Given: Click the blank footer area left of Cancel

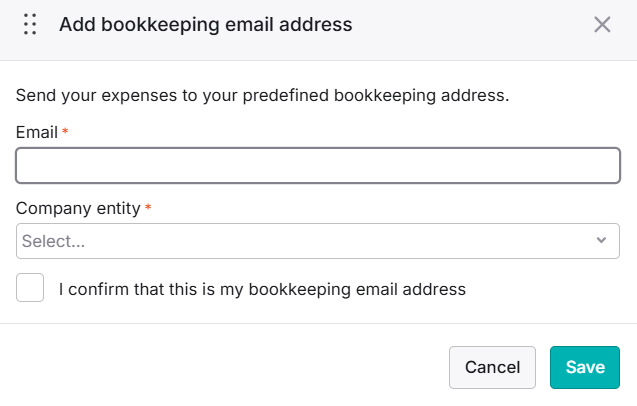Looking at the screenshot, I should 223,367.
